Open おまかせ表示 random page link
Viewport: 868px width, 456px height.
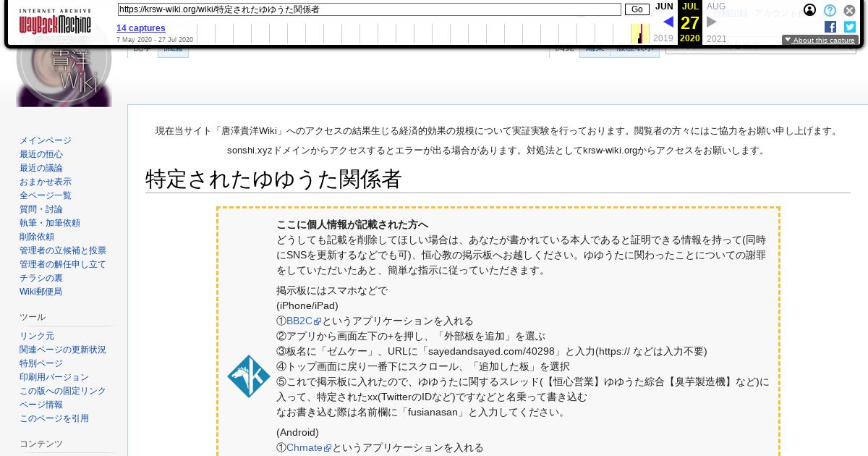[46, 182]
